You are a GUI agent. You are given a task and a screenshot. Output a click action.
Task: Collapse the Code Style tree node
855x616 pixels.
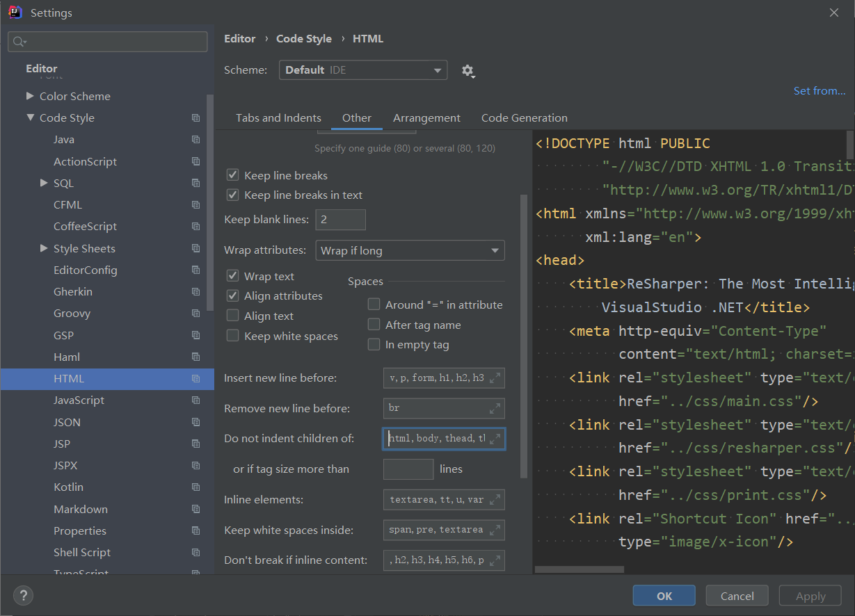pos(30,117)
